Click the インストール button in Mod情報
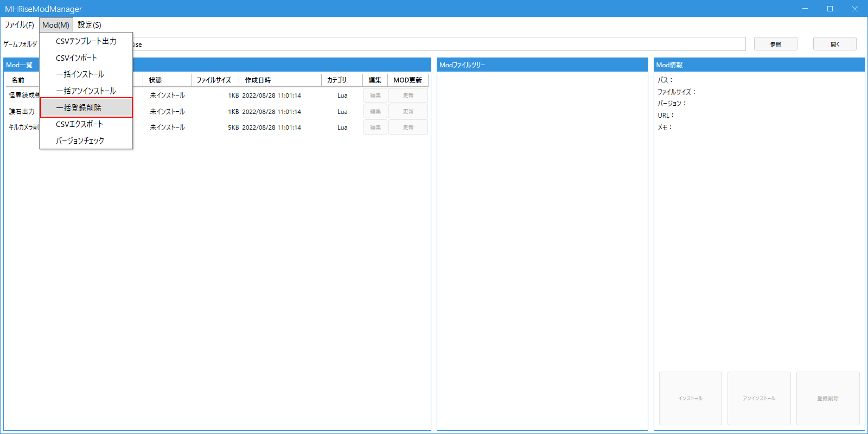Image resolution: width=868 pixels, height=434 pixels. point(690,398)
